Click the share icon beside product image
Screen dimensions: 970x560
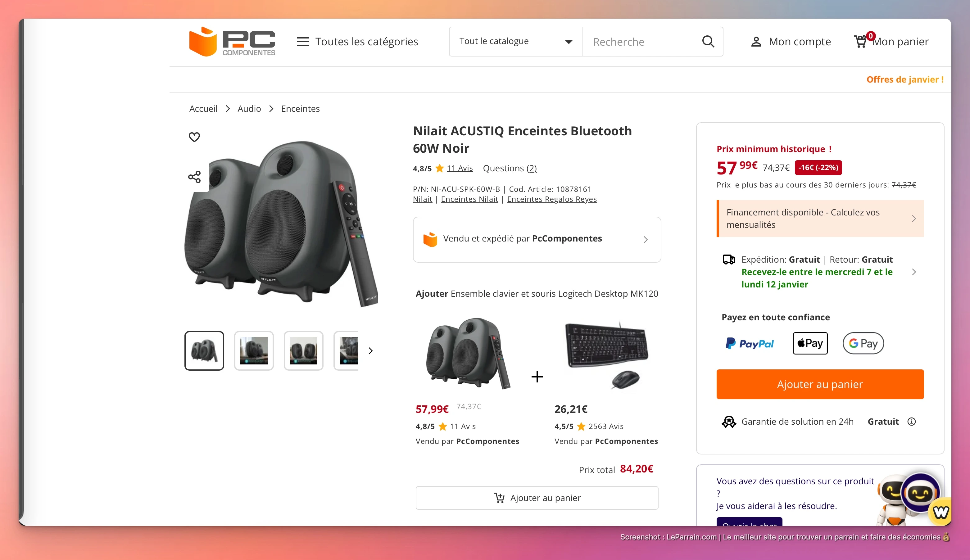click(x=194, y=177)
